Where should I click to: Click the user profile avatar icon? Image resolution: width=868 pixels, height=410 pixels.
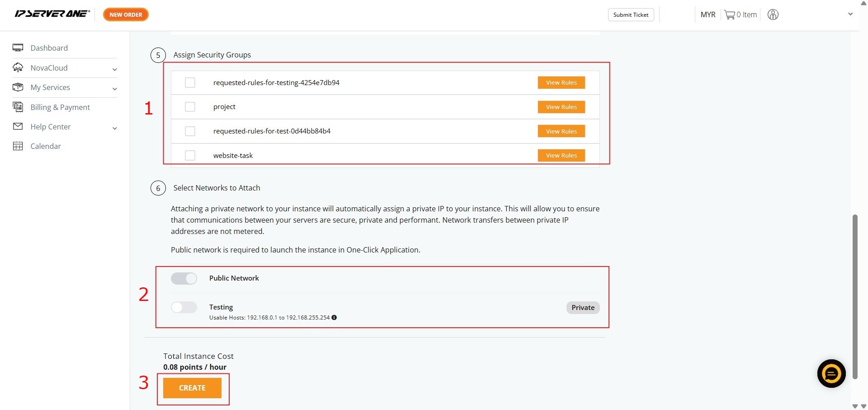click(773, 15)
